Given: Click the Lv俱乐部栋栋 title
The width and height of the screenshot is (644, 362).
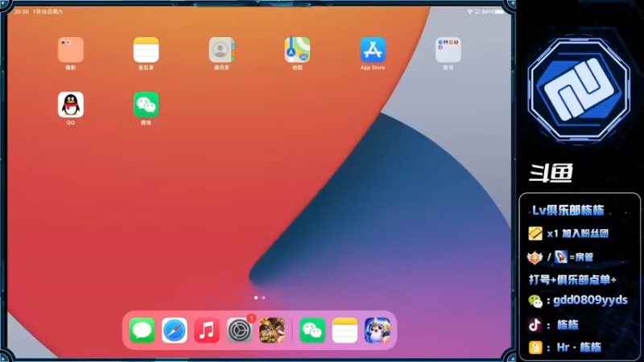Looking at the screenshot, I should coord(568,211).
